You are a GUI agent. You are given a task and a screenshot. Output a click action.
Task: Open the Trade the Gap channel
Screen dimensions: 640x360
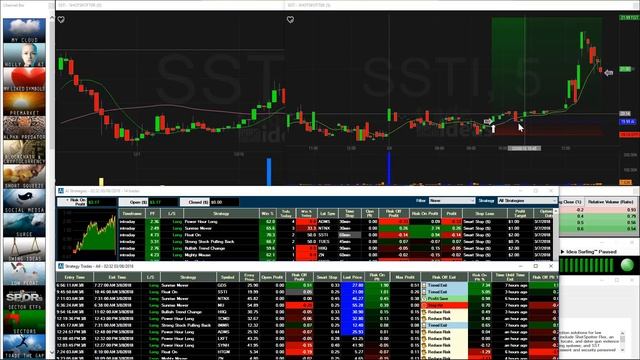coord(24,346)
